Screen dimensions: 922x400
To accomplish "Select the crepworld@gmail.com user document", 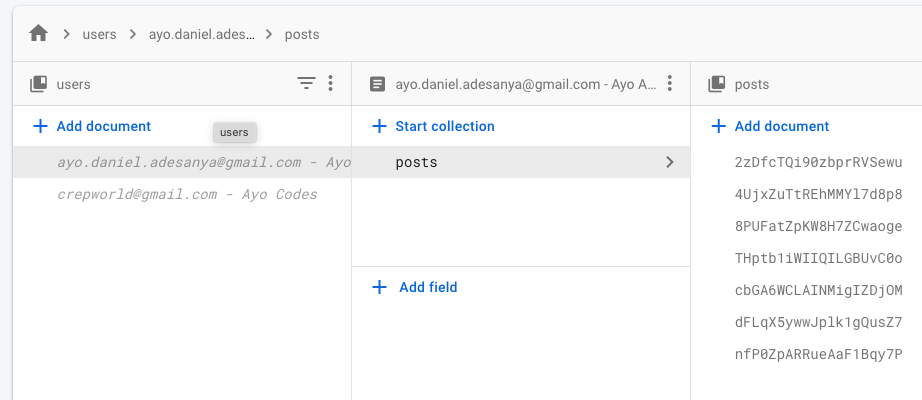I will click(187, 194).
